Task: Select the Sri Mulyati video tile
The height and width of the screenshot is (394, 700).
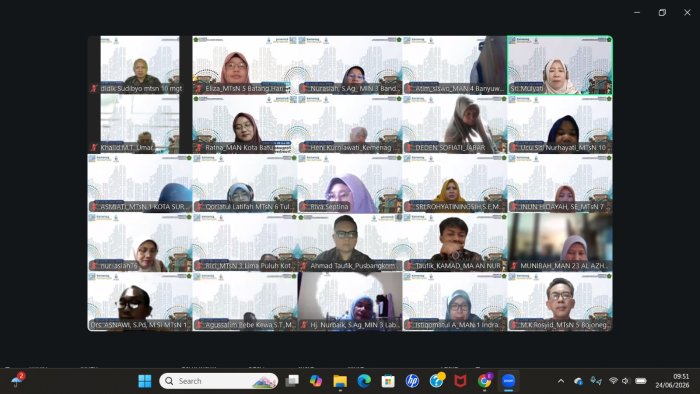Action: click(560, 65)
